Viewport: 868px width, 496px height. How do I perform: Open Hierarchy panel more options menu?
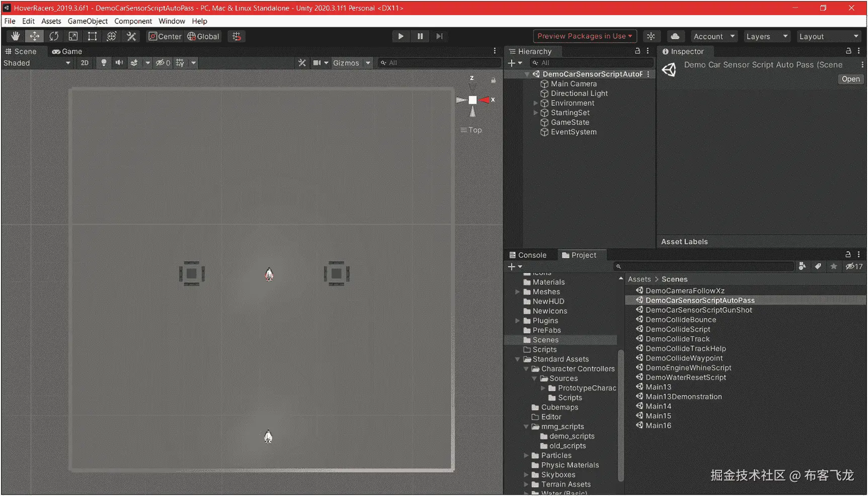coord(648,51)
